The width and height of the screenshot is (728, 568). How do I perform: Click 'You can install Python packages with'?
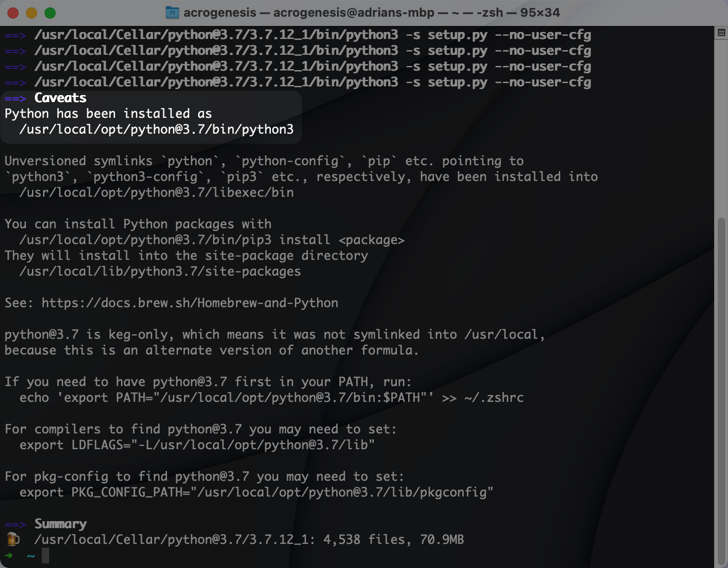[138, 224]
